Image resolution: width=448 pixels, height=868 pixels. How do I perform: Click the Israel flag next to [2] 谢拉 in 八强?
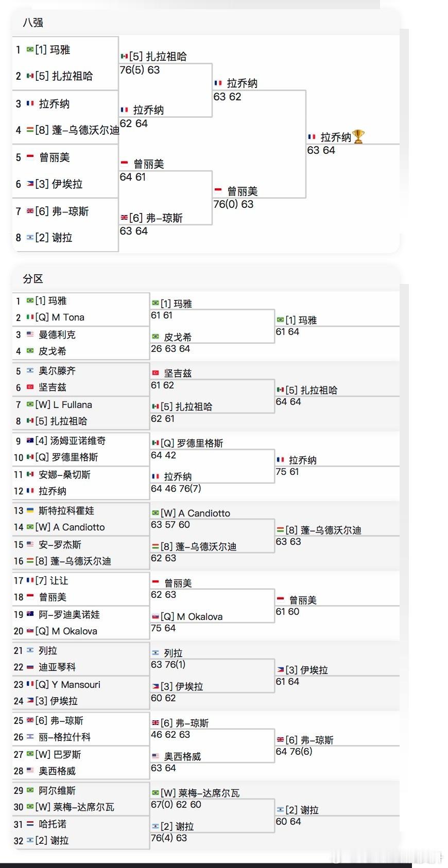click(30, 238)
